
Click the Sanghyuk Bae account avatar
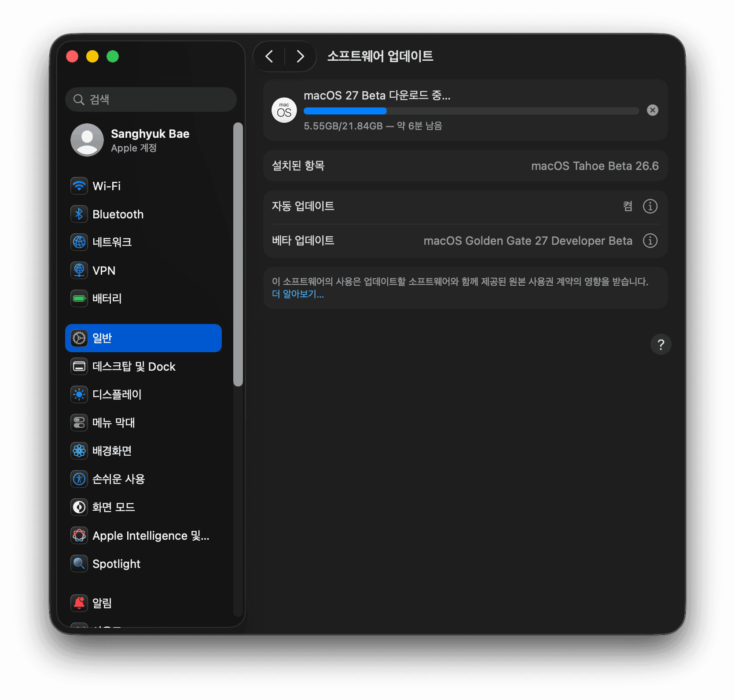coord(87,140)
